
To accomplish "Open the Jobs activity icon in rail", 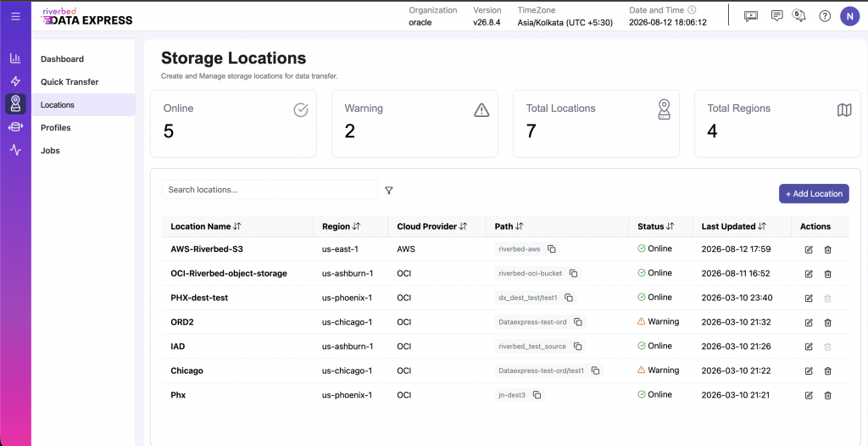I will click(x=15, y=150).
